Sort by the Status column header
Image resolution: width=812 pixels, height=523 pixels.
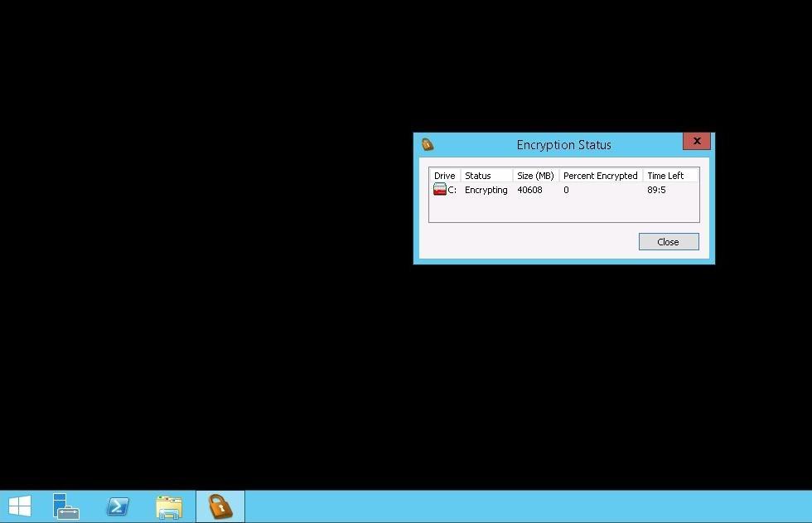point(486,176)
